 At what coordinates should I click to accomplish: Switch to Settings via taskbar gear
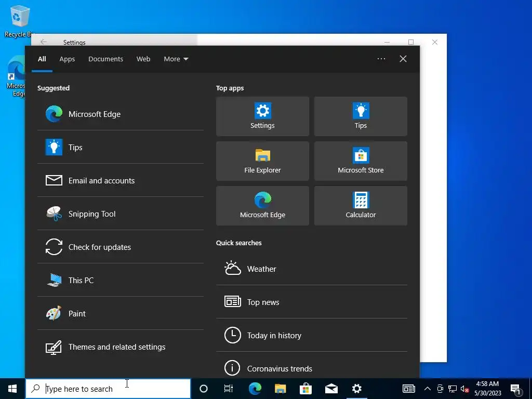(356, 389)
